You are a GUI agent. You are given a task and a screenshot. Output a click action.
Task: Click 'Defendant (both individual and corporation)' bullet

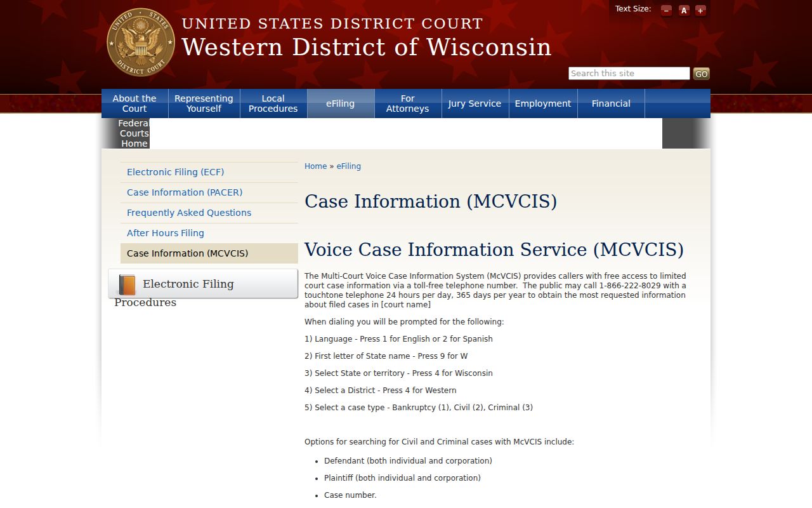(408, 461)
